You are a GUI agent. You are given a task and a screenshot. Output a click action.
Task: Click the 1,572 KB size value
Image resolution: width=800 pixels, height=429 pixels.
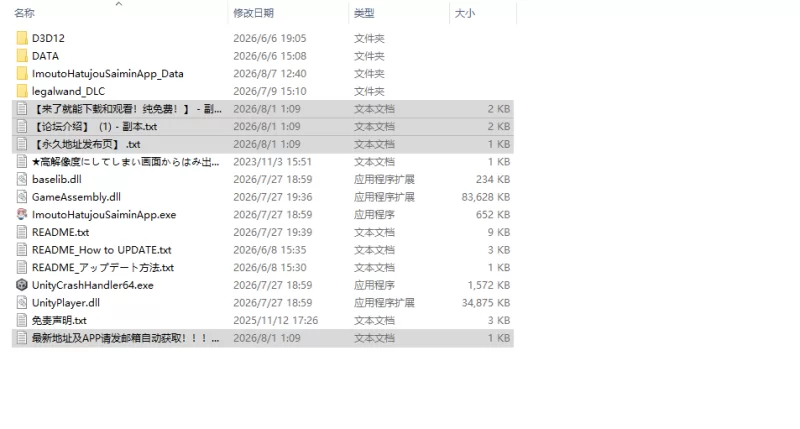pos(489,285)
